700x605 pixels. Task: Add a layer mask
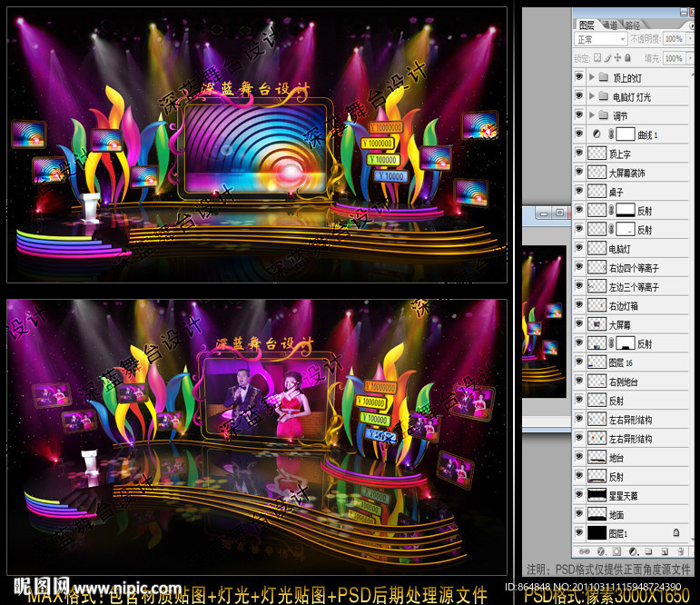(616, 551)
